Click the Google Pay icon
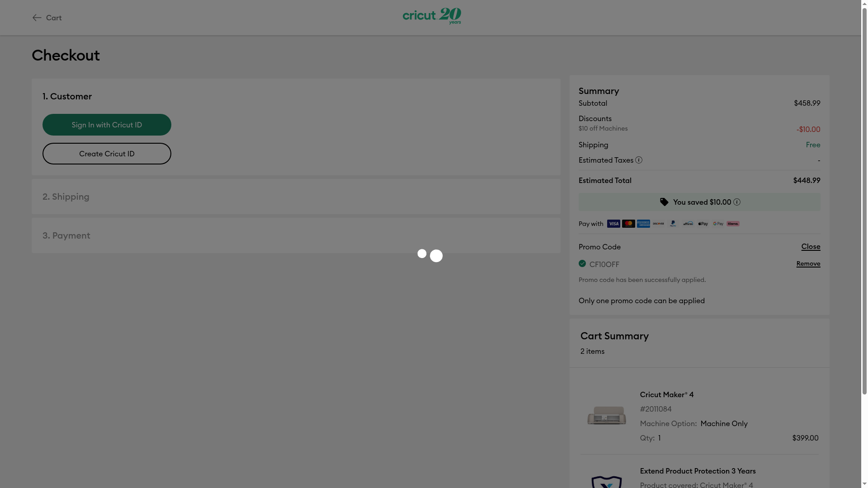 [x=718, y=224]
